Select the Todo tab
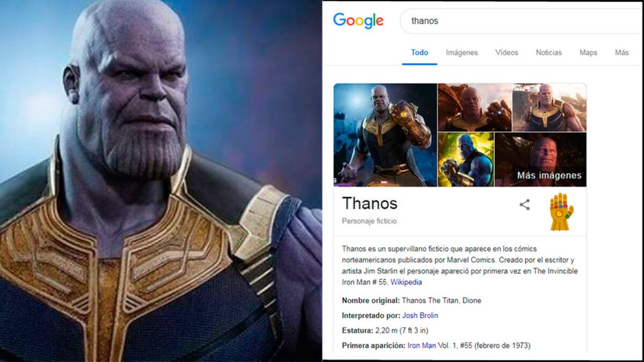Screen dimensions: 644x362 (x=420, y=53)
